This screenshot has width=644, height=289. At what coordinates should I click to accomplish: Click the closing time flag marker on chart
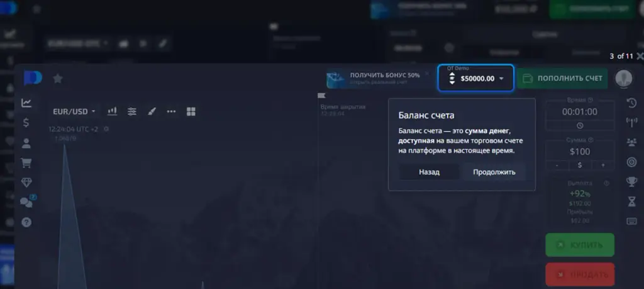pyautogui.click(x=321, y=96)
